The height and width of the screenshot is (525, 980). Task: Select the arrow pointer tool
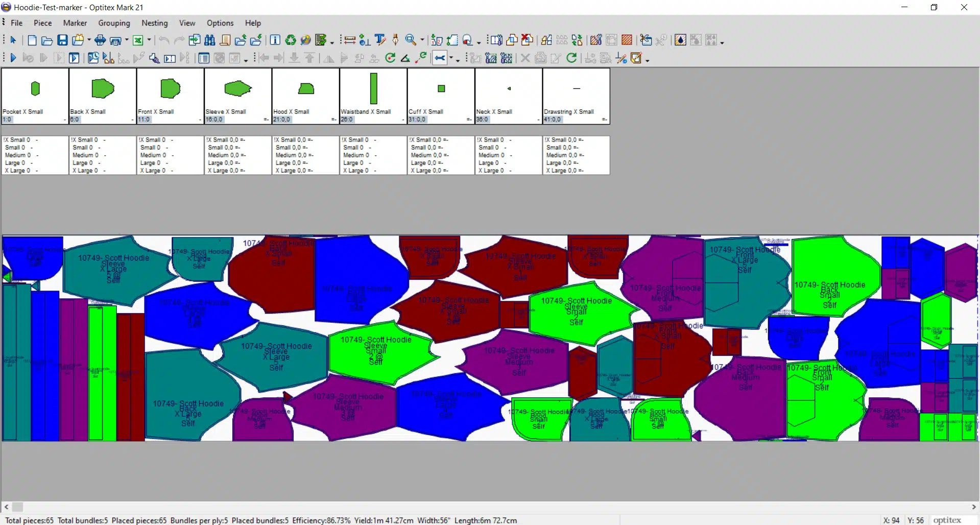click(x=13, y=40)
